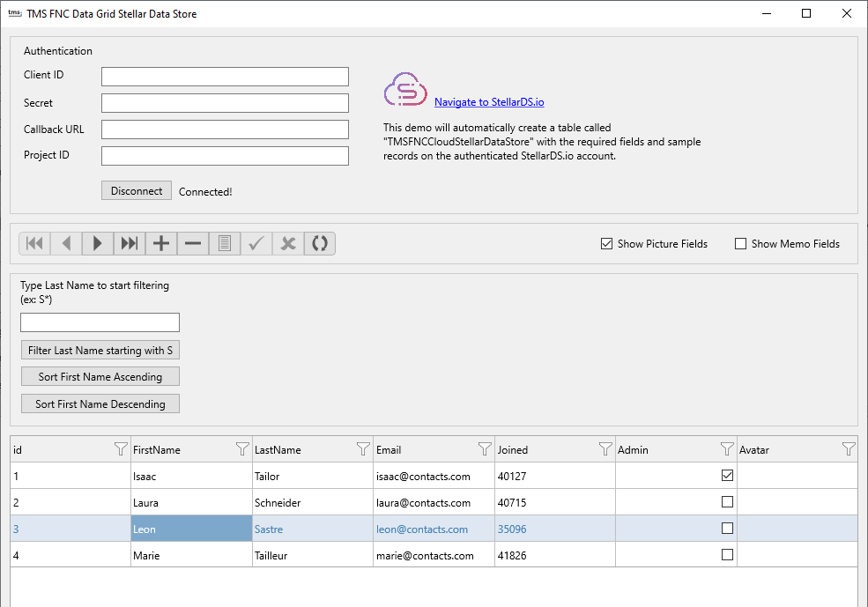Viewport: 868px width, 607px height.
Task: Uncheck Show Picture Fields
Action: tap(606, 243)
